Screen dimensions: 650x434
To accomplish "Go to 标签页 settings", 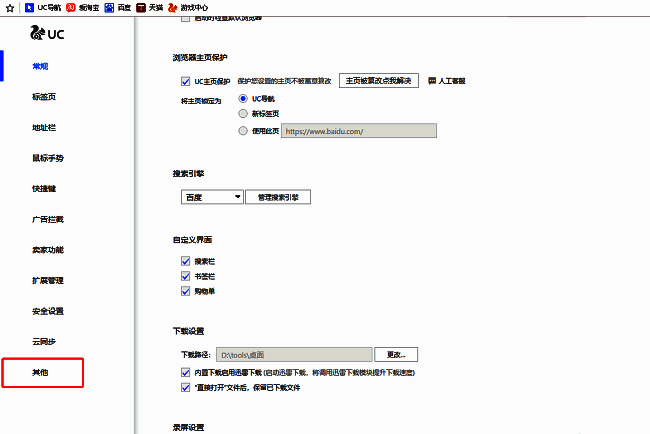I will pyautogui.click(x=44, y=97).
